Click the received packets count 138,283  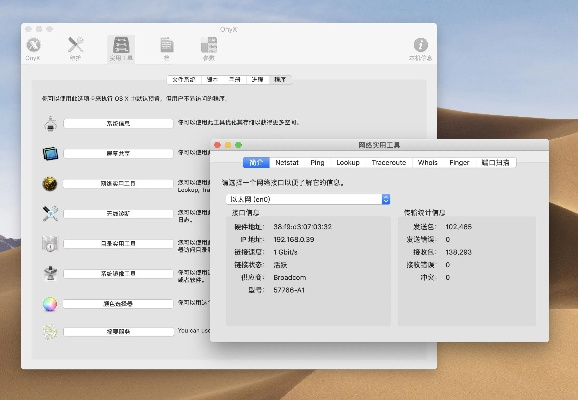[x=459, y=252]
